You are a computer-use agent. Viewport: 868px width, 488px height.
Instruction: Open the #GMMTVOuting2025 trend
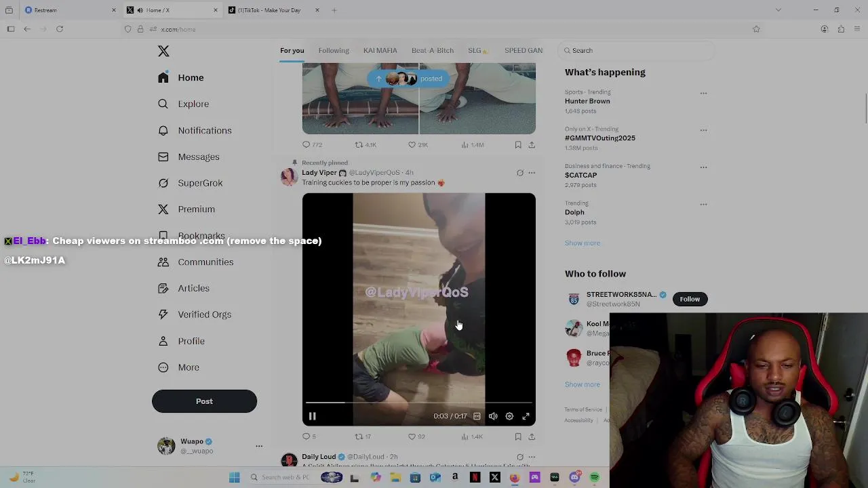click(x=600, y=138)
